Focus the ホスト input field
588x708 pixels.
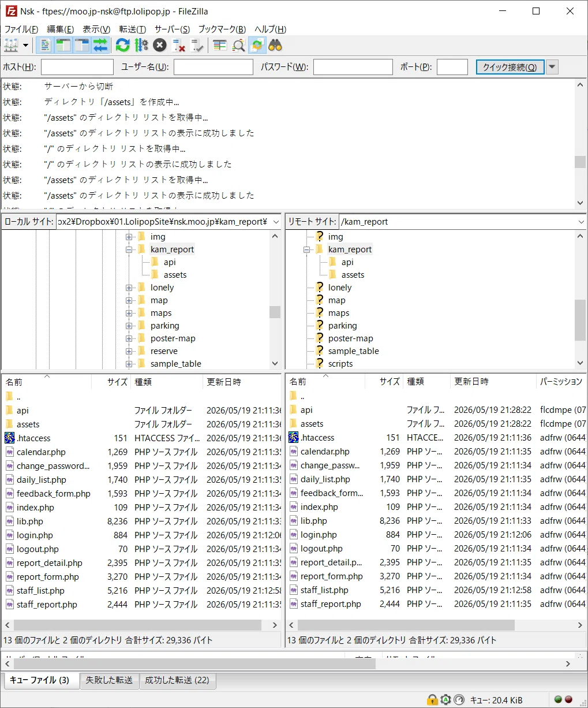pyautogui.click(x=77, y=67)
